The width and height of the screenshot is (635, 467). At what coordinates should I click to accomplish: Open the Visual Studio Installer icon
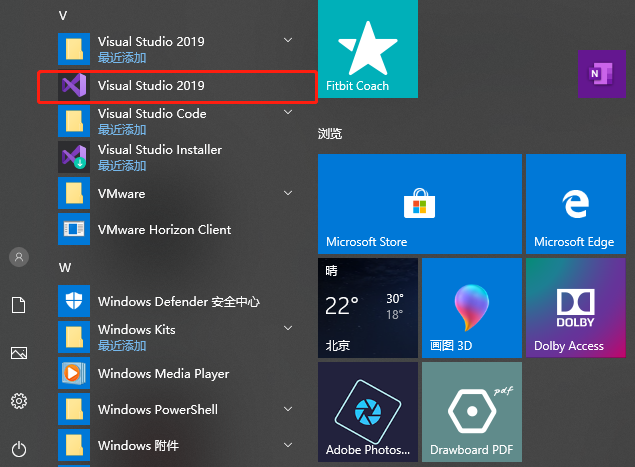coord(74,157)
